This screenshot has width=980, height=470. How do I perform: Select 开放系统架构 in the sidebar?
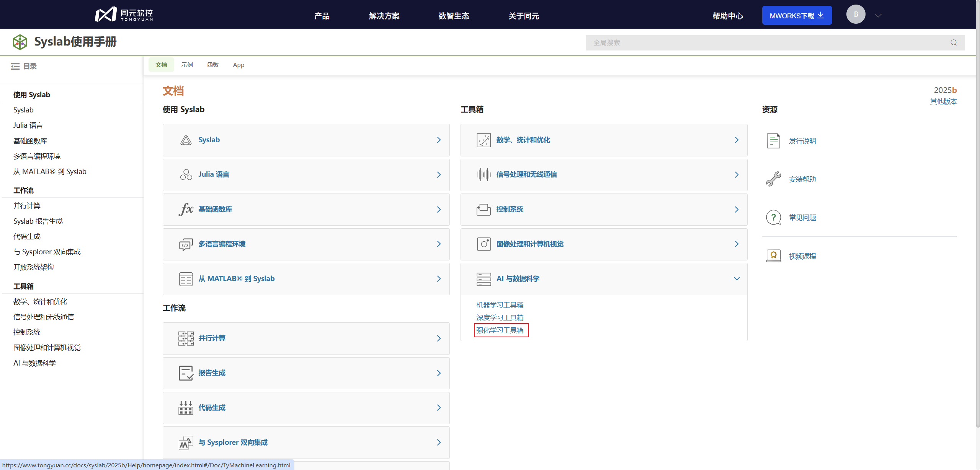tap(33, 267)
